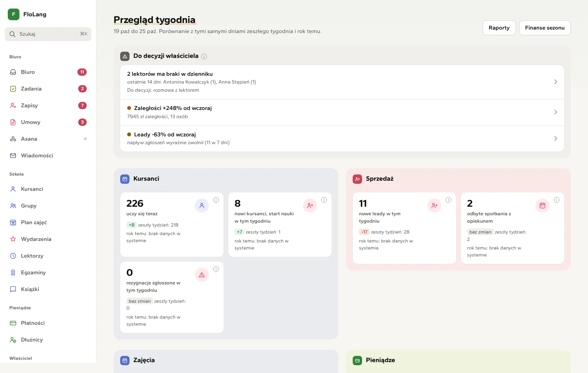Expand the Leady -63% row chevron
The image size is (588, 373).
point(556,139)
